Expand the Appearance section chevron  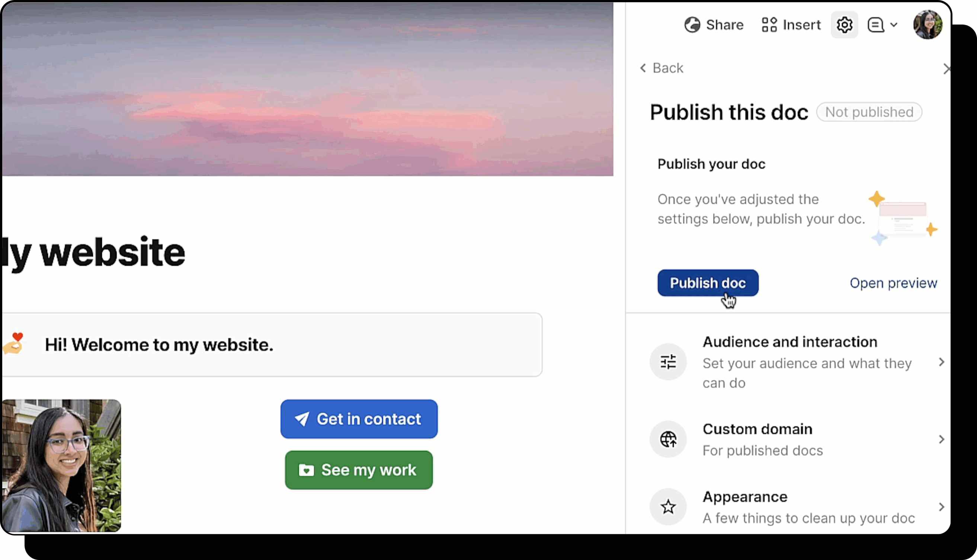click(941, 507)
